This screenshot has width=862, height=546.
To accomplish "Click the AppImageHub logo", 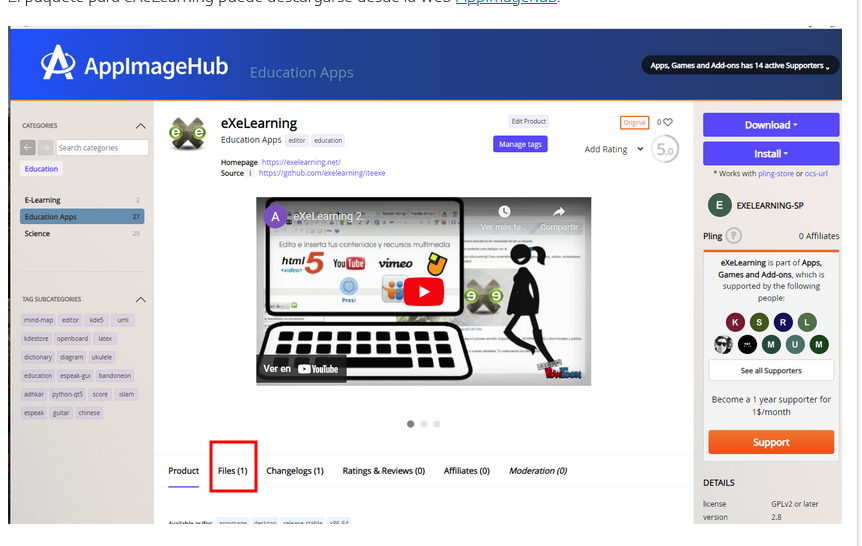I will click(134, 63).
